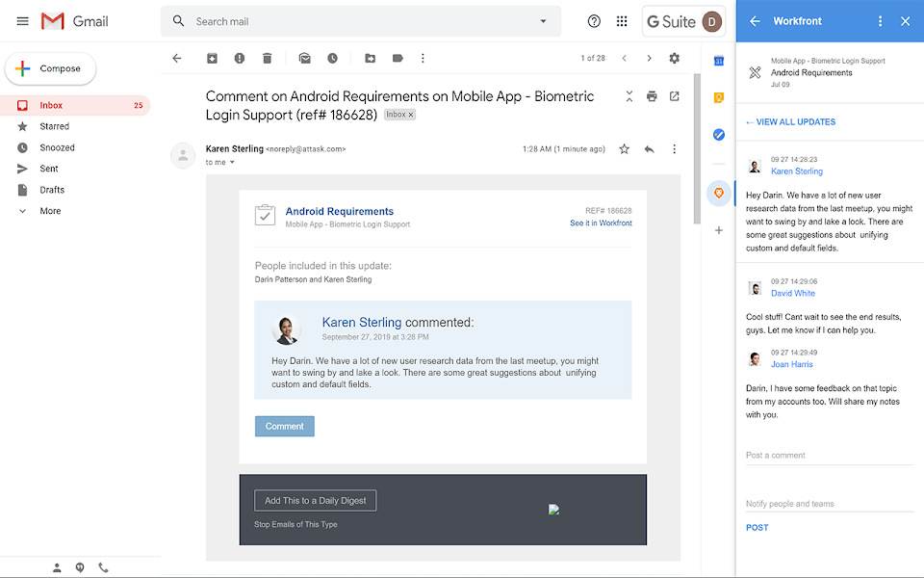Screen dimensions: 924x578
Task: Mark the email as unread
Action: click(305, 58)
